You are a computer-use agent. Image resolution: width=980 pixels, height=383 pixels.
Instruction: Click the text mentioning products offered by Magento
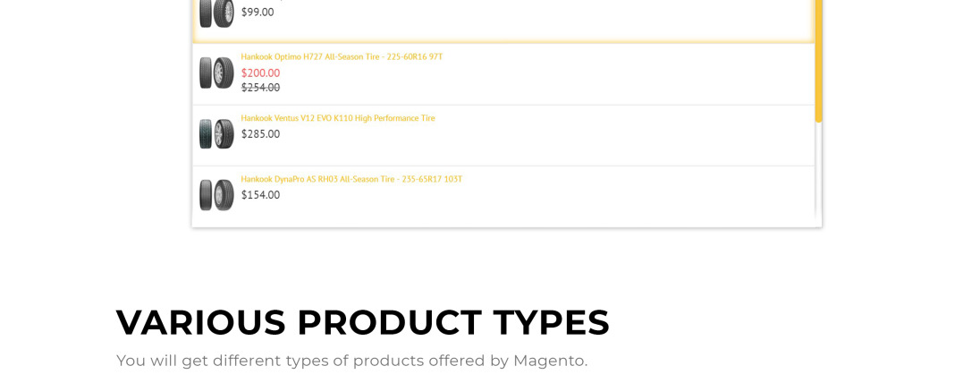(x=351, y=361)
